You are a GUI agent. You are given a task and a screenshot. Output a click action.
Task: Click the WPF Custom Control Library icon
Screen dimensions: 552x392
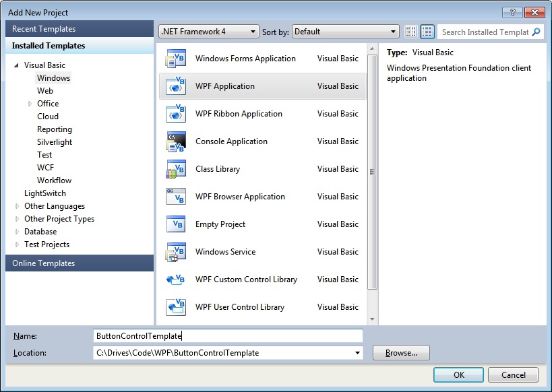(176, 280)
